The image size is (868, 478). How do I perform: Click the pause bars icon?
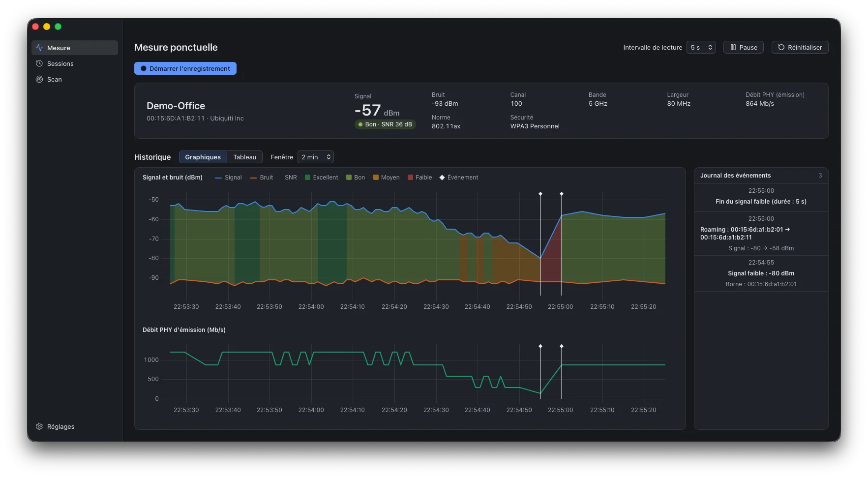tap(733, 47)
